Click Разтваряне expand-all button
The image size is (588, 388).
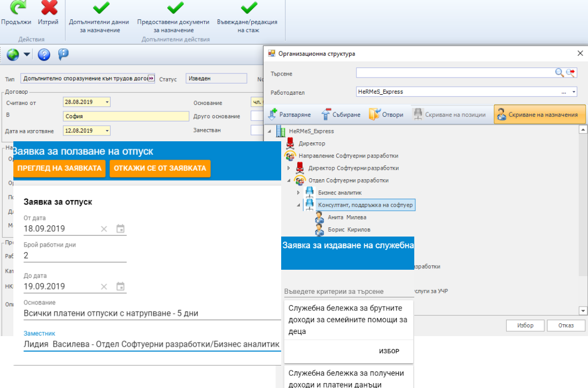(290, 114)
